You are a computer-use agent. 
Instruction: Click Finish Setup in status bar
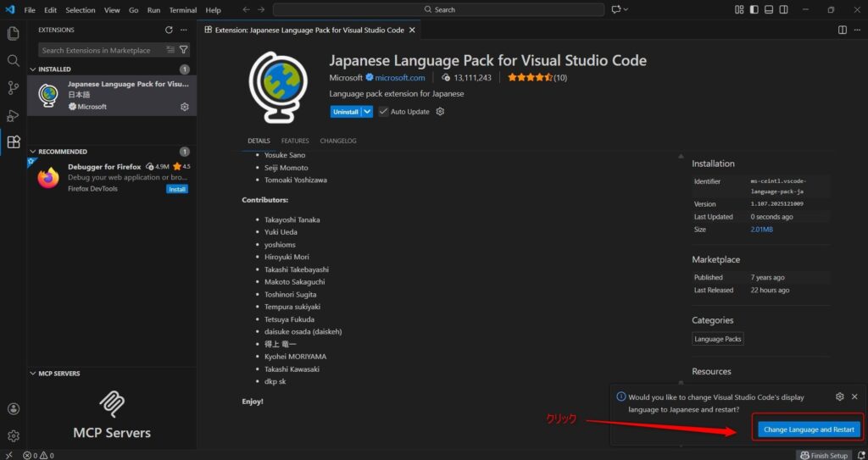click(824, 455)
